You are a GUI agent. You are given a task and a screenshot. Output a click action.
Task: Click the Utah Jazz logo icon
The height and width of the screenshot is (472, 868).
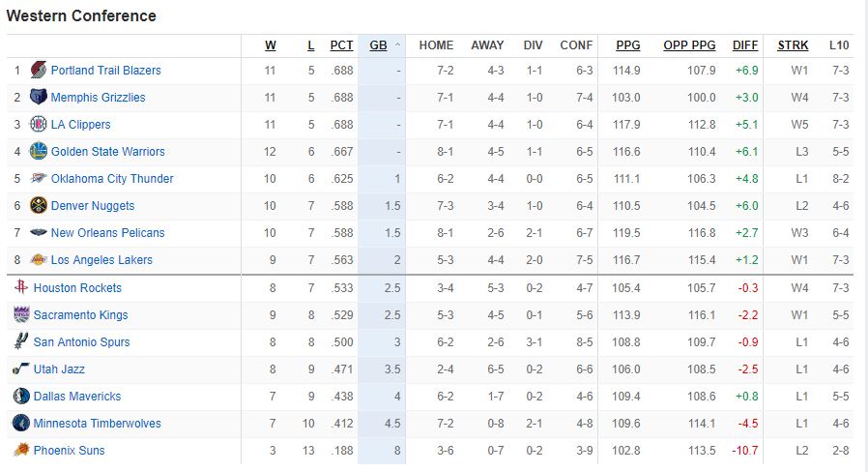21,369
